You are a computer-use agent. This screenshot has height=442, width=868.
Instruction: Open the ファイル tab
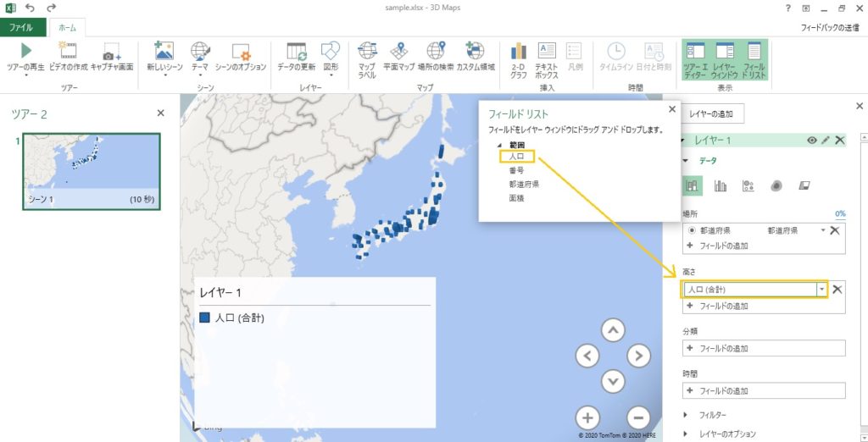pos(21,27)
